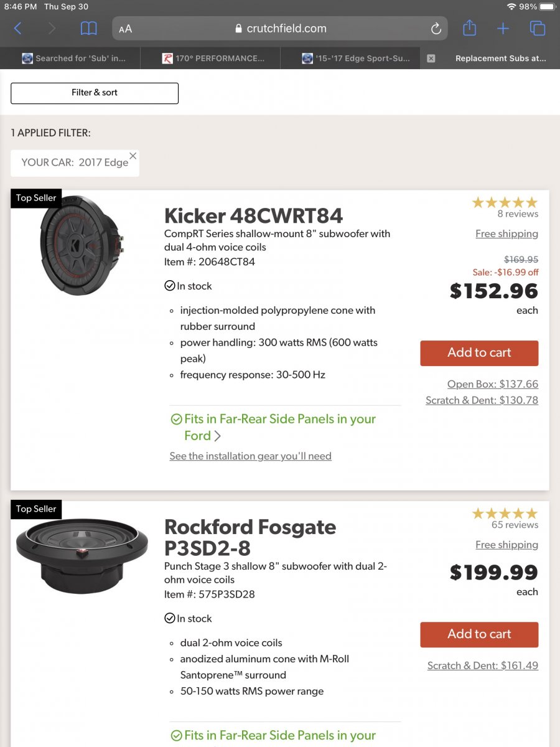560x747 pixels.
Task: Open the Safari share sheet icon
Action: point(470,29)
